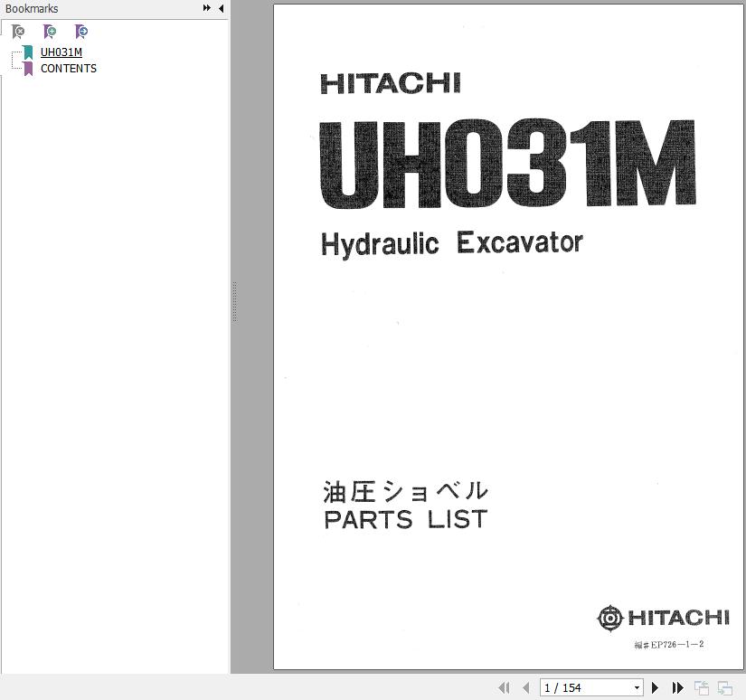The height and width of the screenshot is (700, 746).
Task: Collapse the Bookmarks panel with left arrow
Action: (x=221, y=8)
